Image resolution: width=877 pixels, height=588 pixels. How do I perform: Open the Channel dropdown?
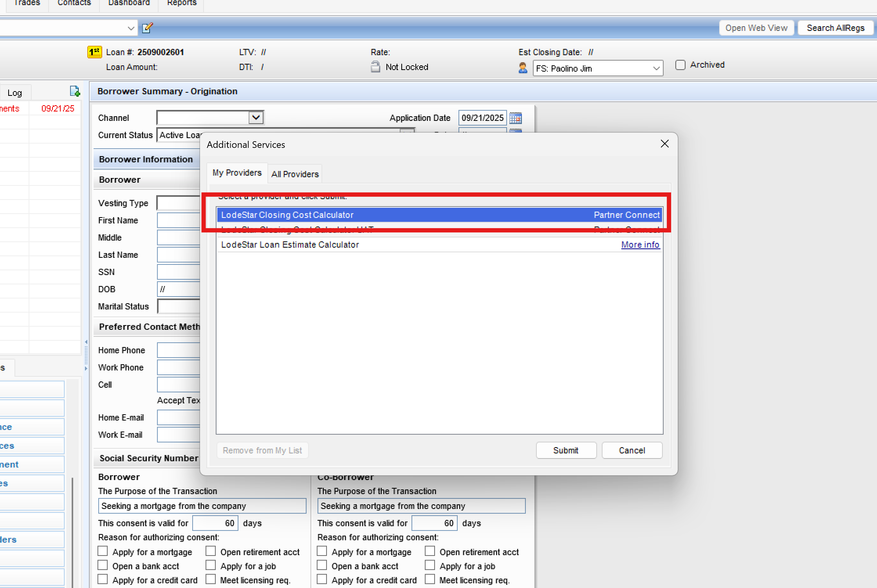tap(256, 117)
